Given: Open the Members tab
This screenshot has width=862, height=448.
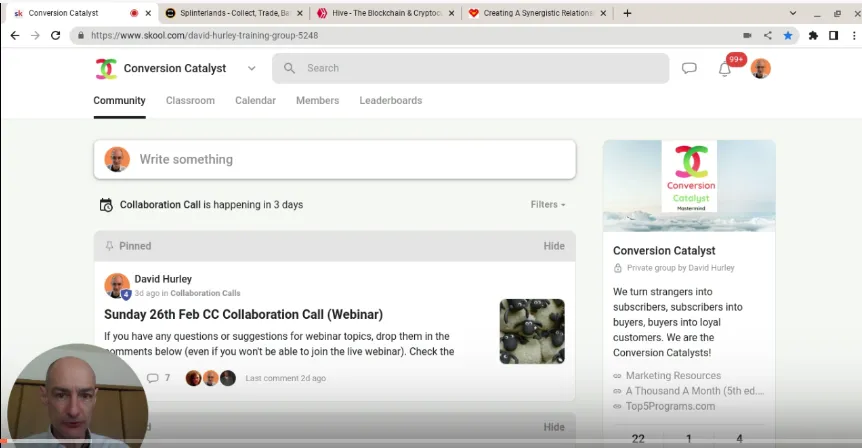Looking at the screenshot, I should [x=318, y=101].
